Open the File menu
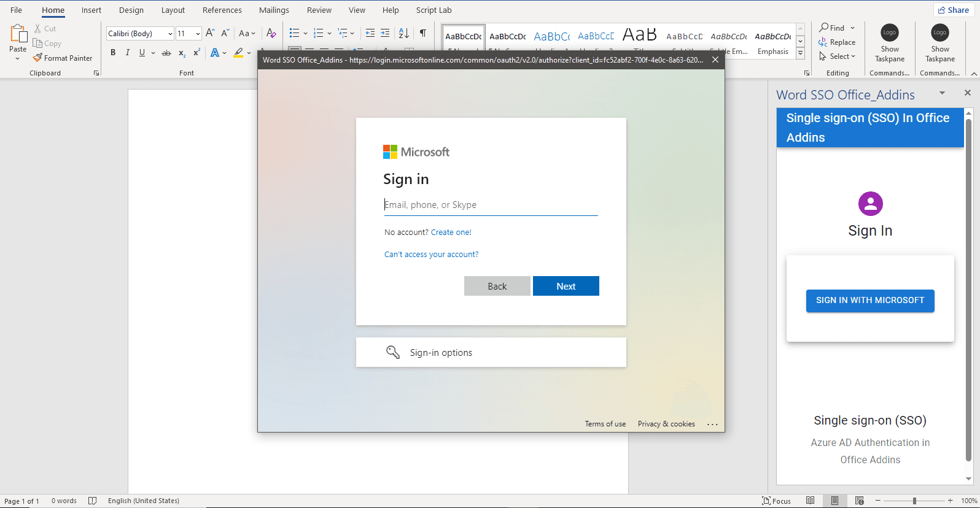This screenshot has height=508, width=980. [17, 10]
